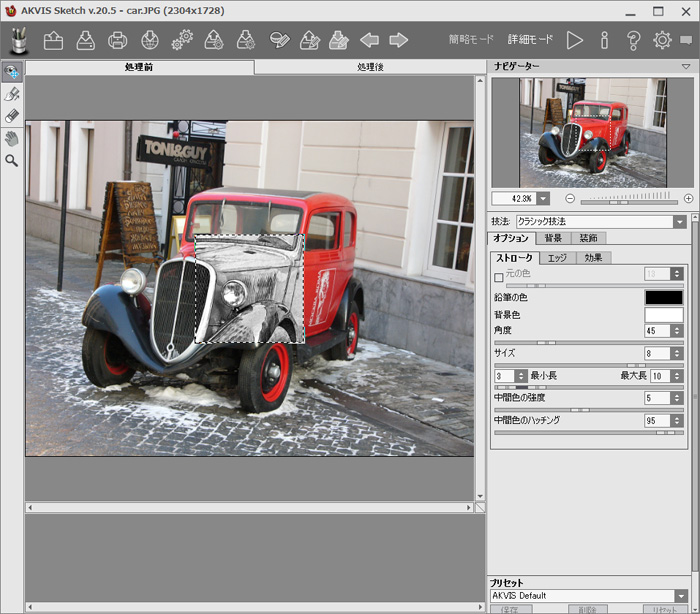
Task: Click the image horizontal scrollbar right arrow
Action: 469,508
